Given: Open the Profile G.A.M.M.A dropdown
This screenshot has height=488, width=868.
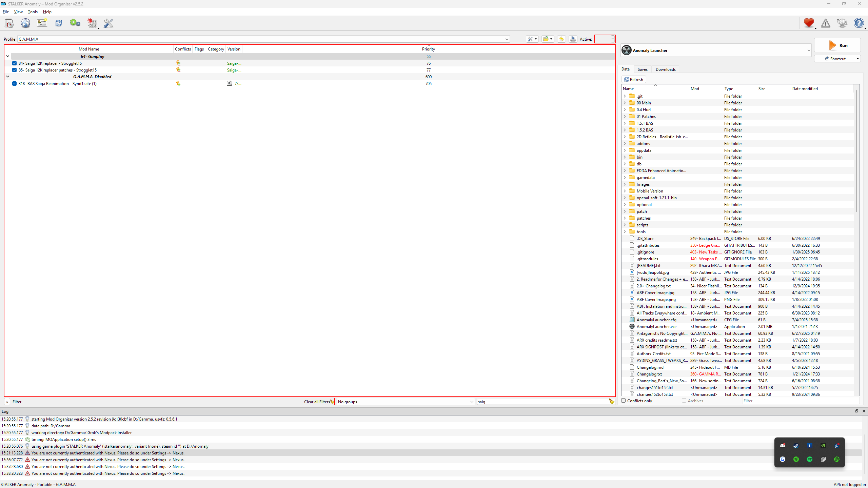Looking at the screenshot, I should [263, 39].
